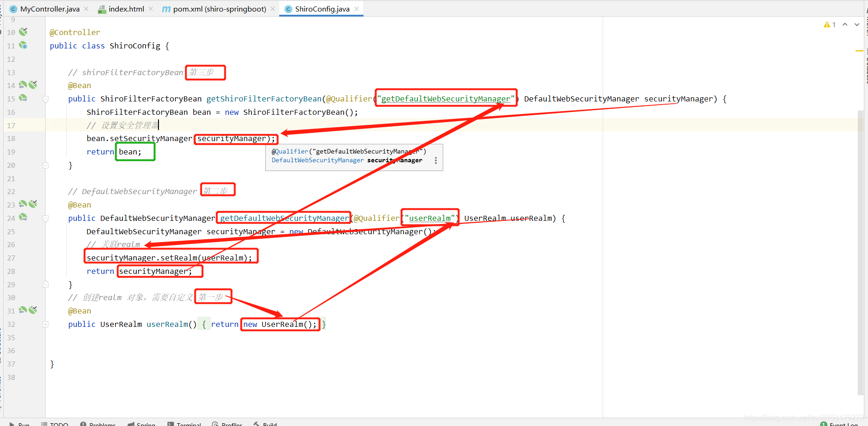Click bean dependencies gutter icon on line 31
This screenshot has height=426, width=868.
(23, 310)
